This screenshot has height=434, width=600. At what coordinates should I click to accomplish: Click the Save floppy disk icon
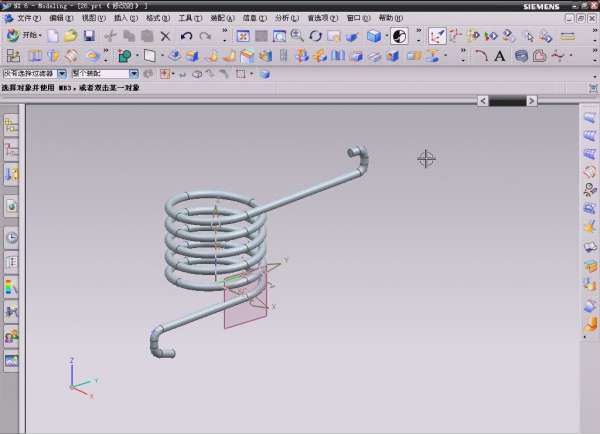[89, 36]
